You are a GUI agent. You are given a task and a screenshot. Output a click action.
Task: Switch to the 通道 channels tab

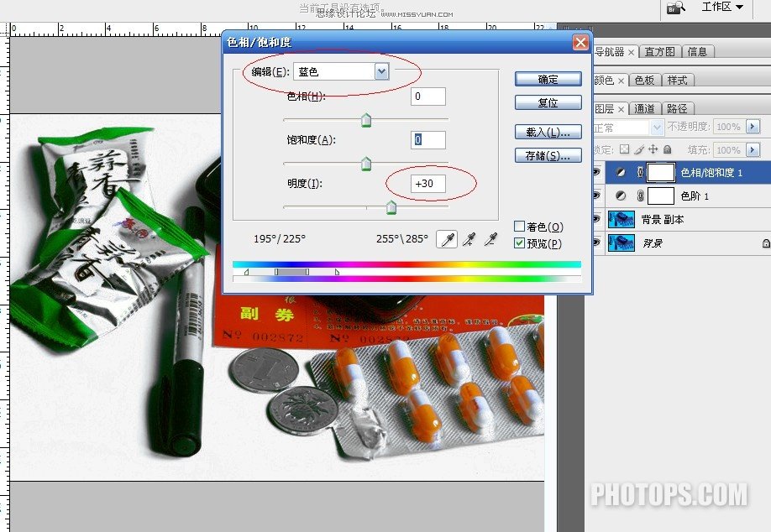pos(644,108)
